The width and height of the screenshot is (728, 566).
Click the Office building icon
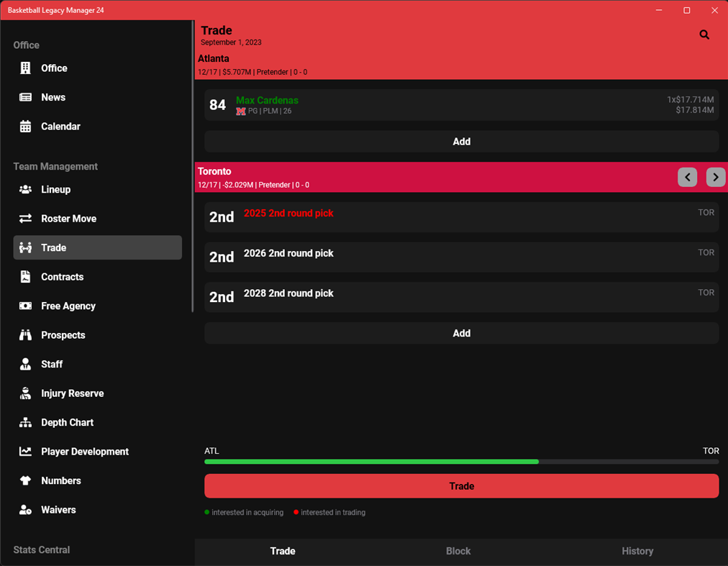pos(25,68)
